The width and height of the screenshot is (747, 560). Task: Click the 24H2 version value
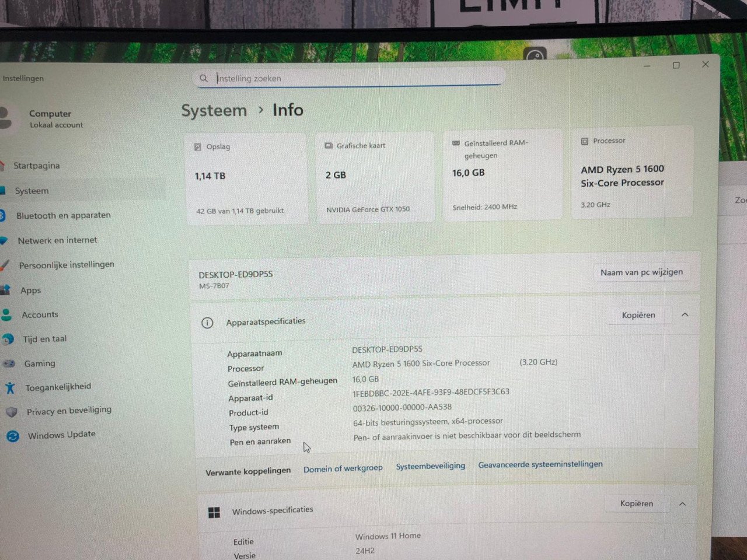pos(365,551)
